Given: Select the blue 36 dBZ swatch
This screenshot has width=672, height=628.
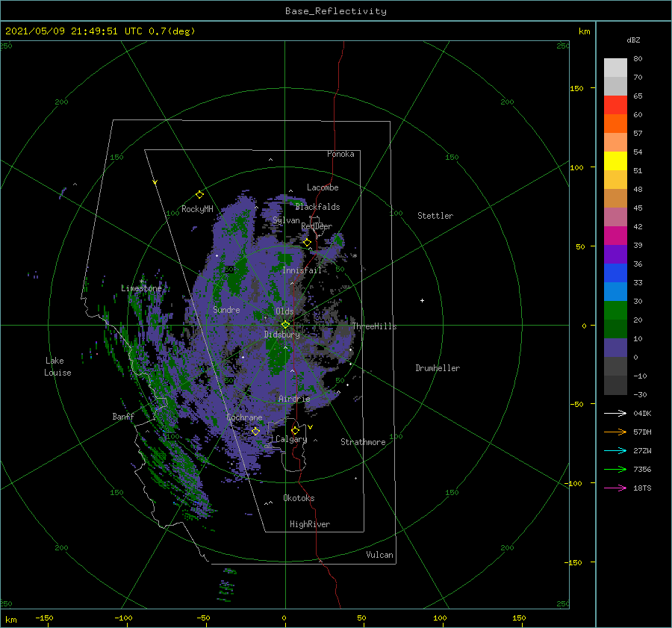Looking at the screenshot, I should coord(615,273).
